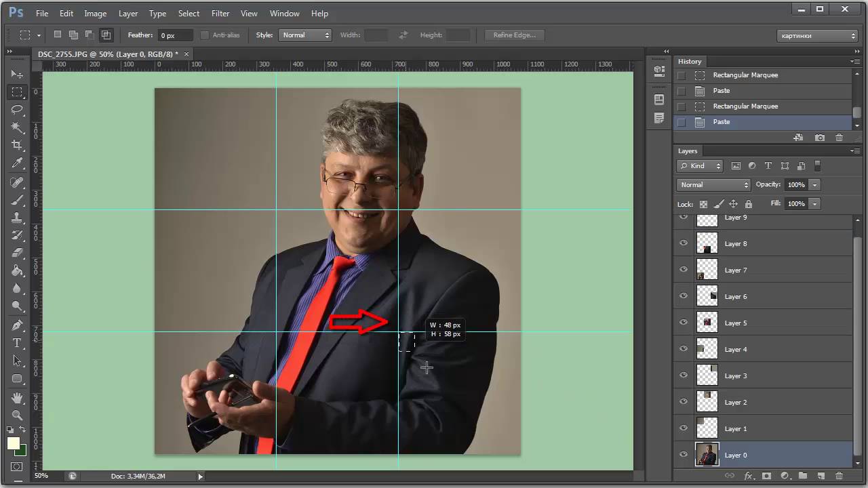This screenshot has height=488, width=868.
Task: Open the Style dropdown set to Normal
Action: (304, 35)
